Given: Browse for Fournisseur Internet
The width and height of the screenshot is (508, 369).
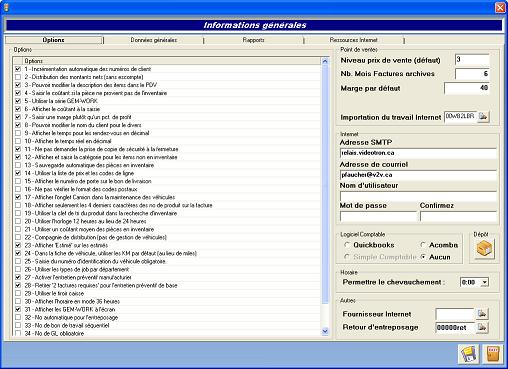Looking at the screenshot, I should click(482, 314).
